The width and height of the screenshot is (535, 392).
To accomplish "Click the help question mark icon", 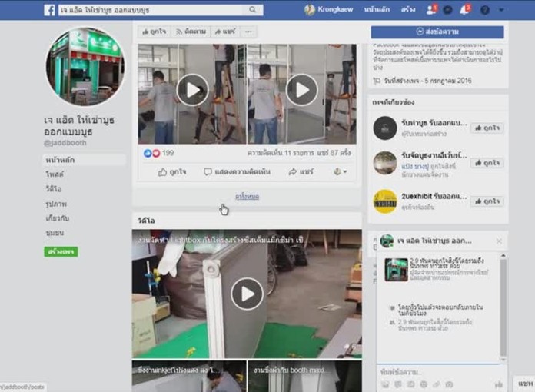I will click(x=484, y=10).
